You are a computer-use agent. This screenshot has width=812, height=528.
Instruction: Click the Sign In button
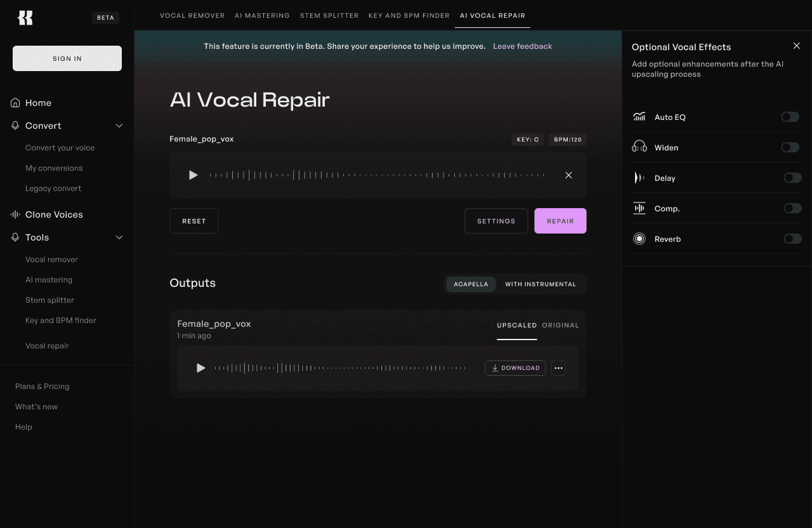tap(67, 58)
